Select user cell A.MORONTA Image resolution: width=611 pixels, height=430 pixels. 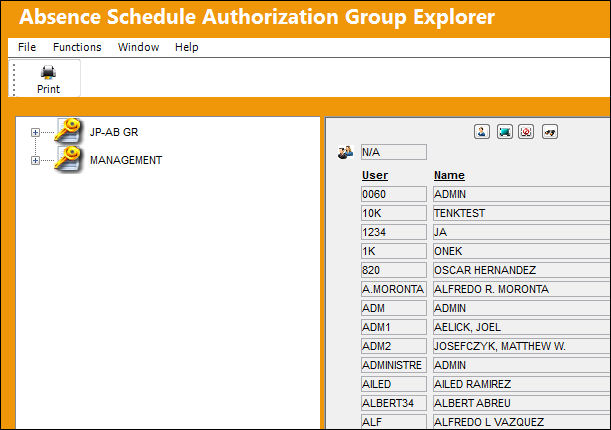click(394, 289)
